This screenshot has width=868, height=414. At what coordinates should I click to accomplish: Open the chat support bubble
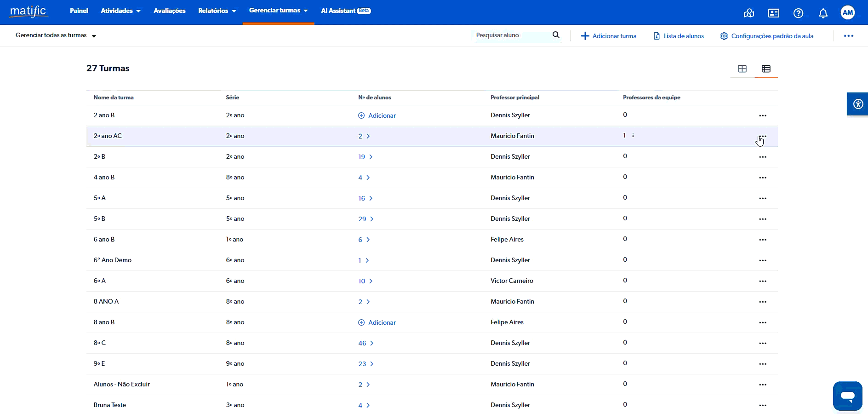point(847,396)
